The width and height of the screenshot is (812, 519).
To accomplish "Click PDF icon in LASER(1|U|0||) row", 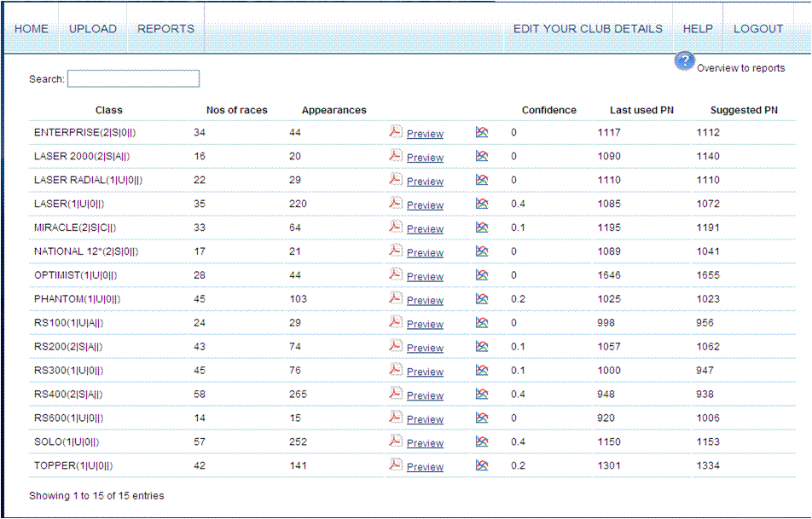I will (x=396, y=203).
